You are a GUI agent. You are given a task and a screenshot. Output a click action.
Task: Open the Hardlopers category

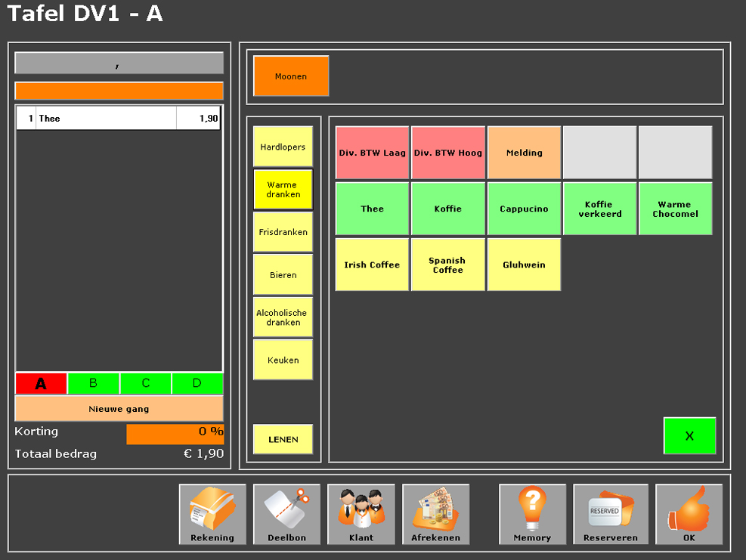point(283,147)
